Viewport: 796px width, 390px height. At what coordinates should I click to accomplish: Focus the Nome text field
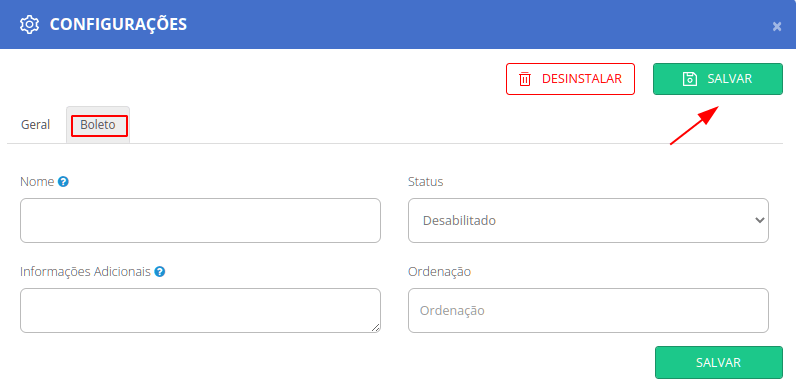pyautogui.click(x=200, y=220)
